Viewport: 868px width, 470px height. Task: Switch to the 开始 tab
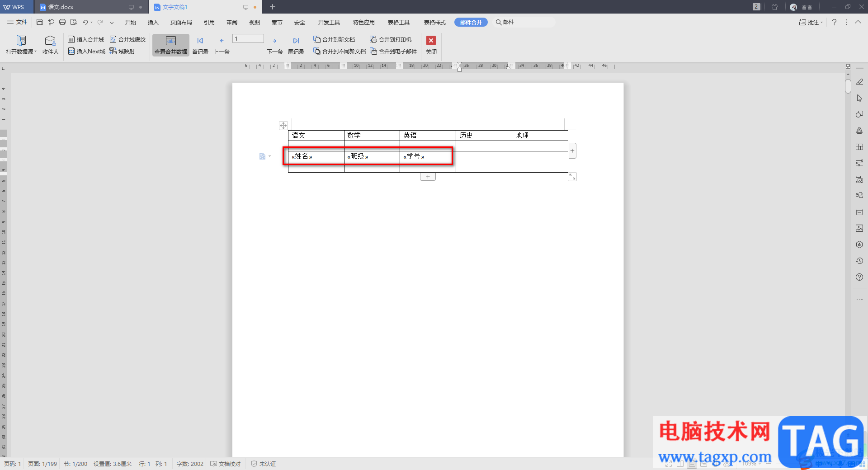point(131,22)
